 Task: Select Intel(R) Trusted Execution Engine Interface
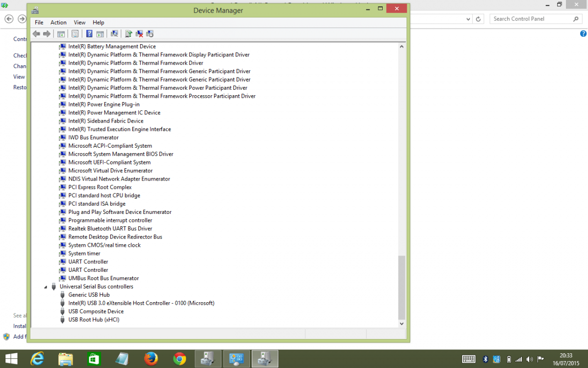(x=120, y=130)
